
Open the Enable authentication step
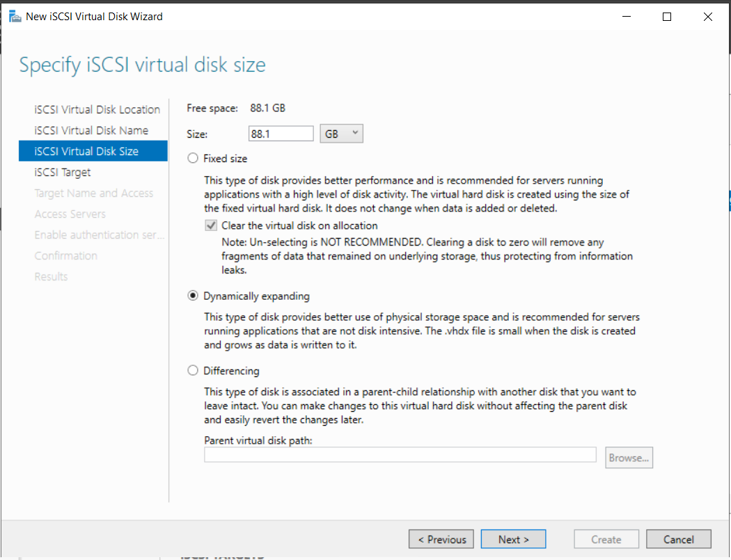click(99, 234)
